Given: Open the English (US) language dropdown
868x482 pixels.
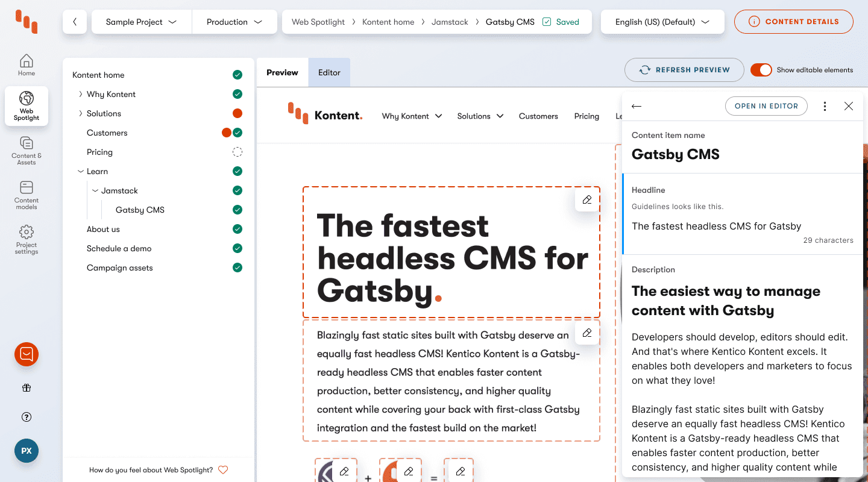Looking at the screenshot, I should pos(662,22).
